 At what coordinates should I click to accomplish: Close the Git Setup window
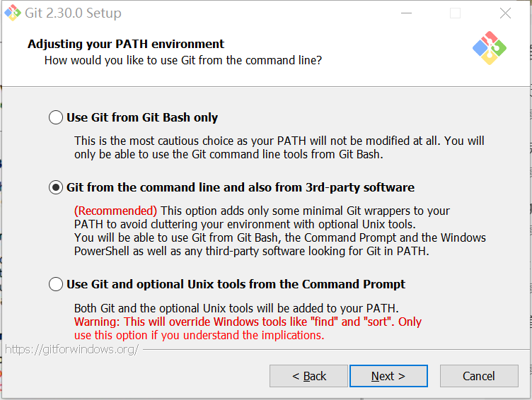coord(505,13)
